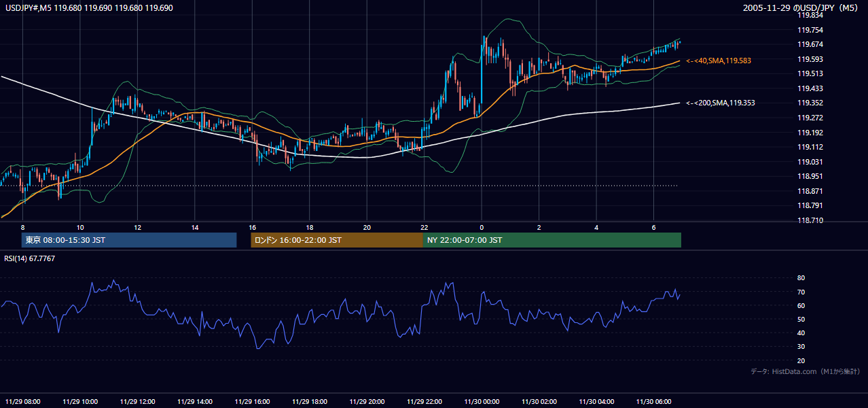Viewport: 868px width, 408px height.
Task: Open the HistData.com data source credit
Action: [x=806, y=371]
